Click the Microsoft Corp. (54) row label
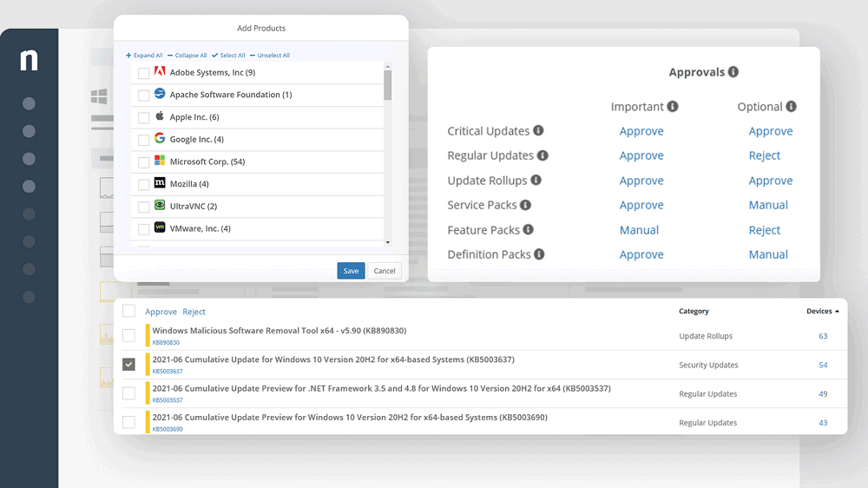Image resolution: width=868 pixels, height=488 pixels. coord(207,162)
